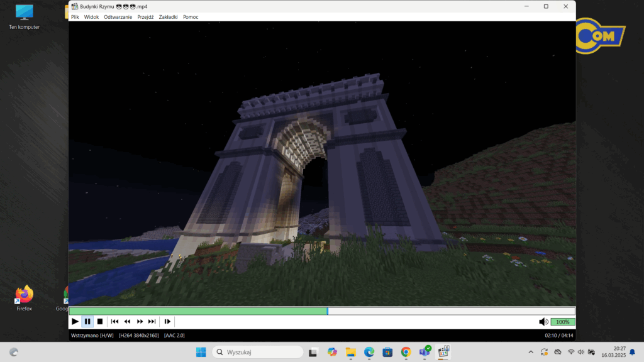Screen dimensions: 644x362
Task: Click the 02:10 / 04:14 time display
Action: click(x=558, y=336)
